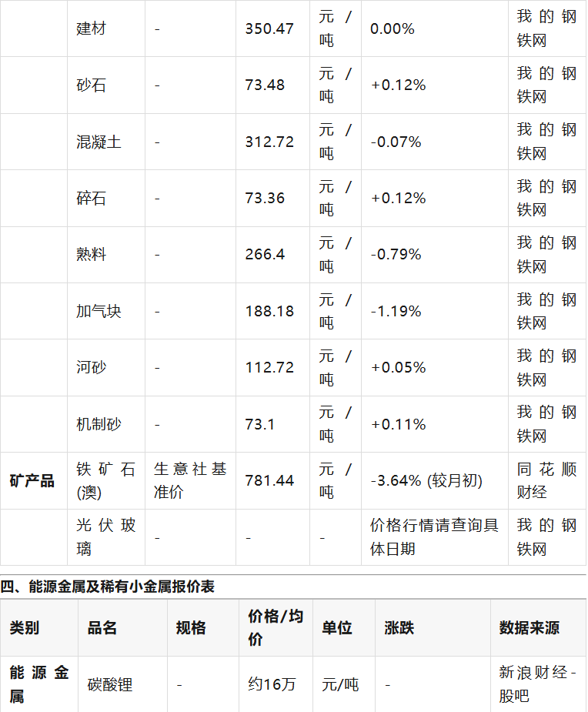Click the 同花顺财经 data source
The image size is (588, 712).
[546, 480]
